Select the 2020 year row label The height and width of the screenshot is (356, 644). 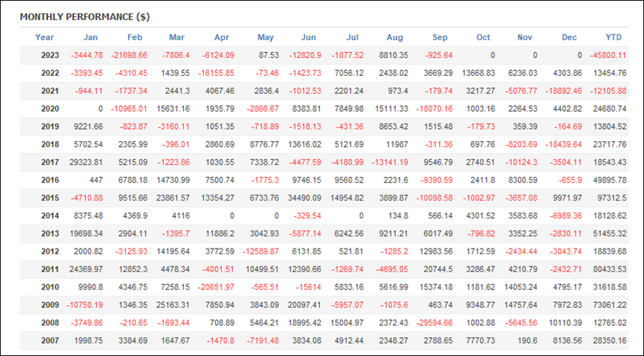point(50,109)
